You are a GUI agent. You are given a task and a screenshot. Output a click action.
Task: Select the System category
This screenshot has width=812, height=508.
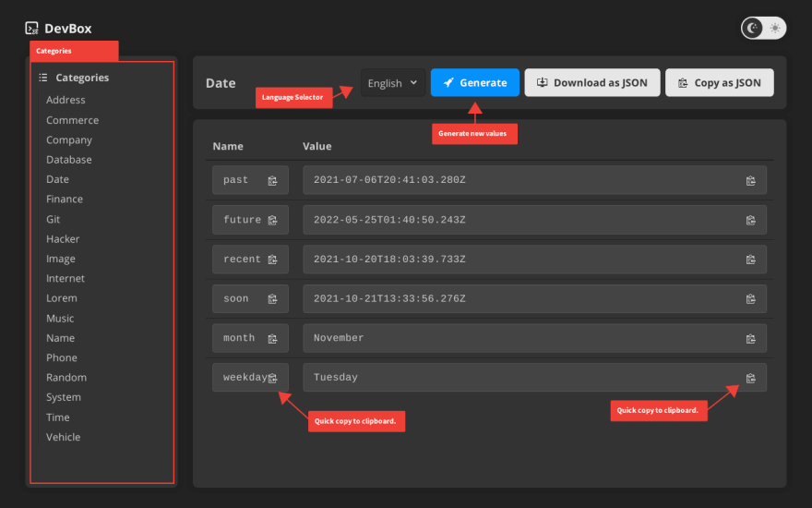(63, 397)
